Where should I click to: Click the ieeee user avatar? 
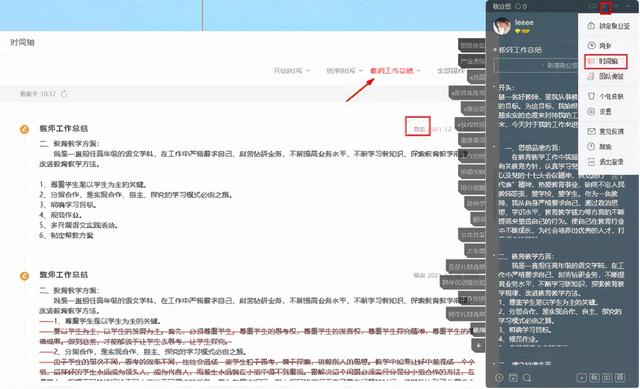click(x=502, y=26)
